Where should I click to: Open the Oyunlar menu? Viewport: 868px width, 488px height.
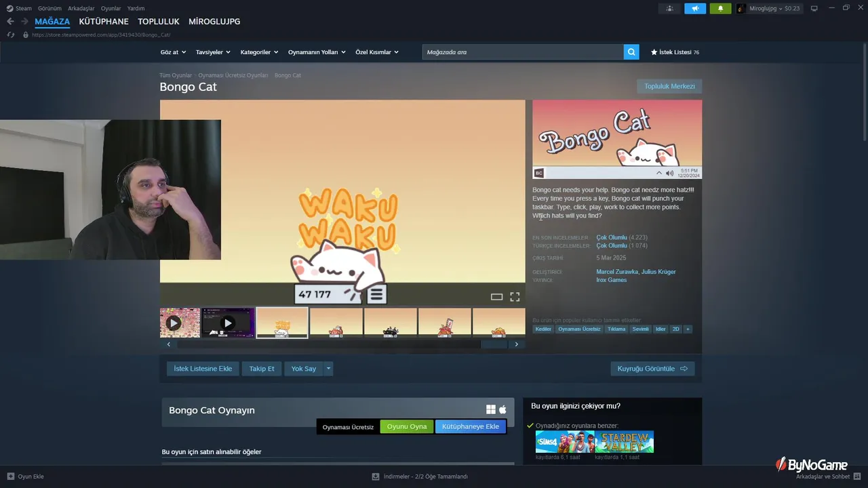[x=111, y=8]
